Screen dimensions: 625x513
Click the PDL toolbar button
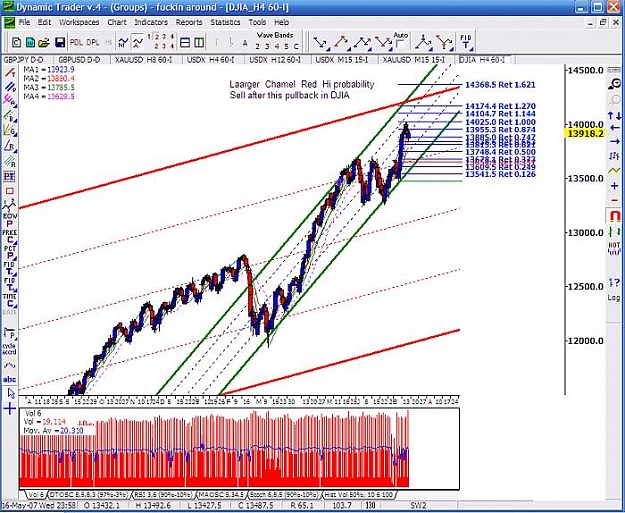(76, 42)
